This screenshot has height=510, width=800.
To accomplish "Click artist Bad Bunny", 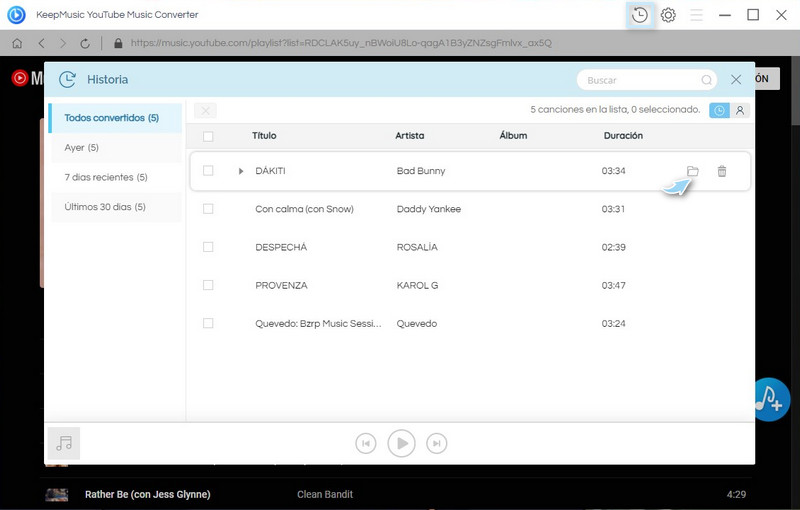I will click(421, 171).
